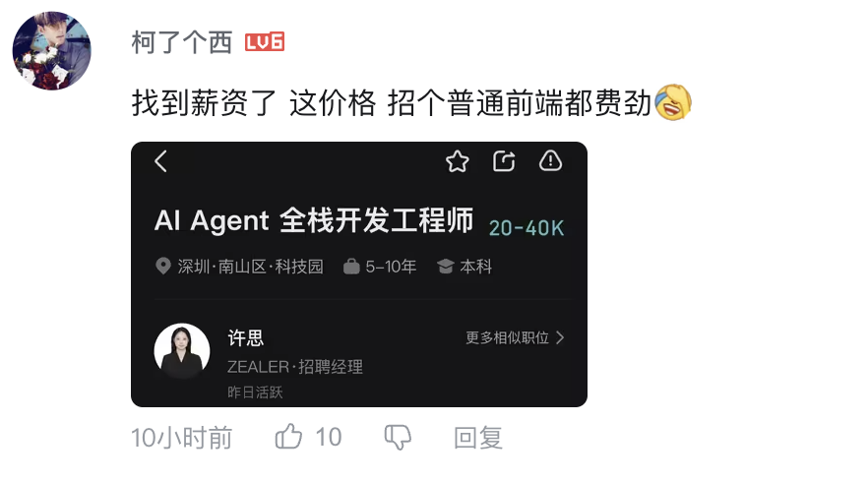Image resolution: width=868 pixels, height=482 pixels.
Task: Click the back arrow in job card
Action: 160,161
